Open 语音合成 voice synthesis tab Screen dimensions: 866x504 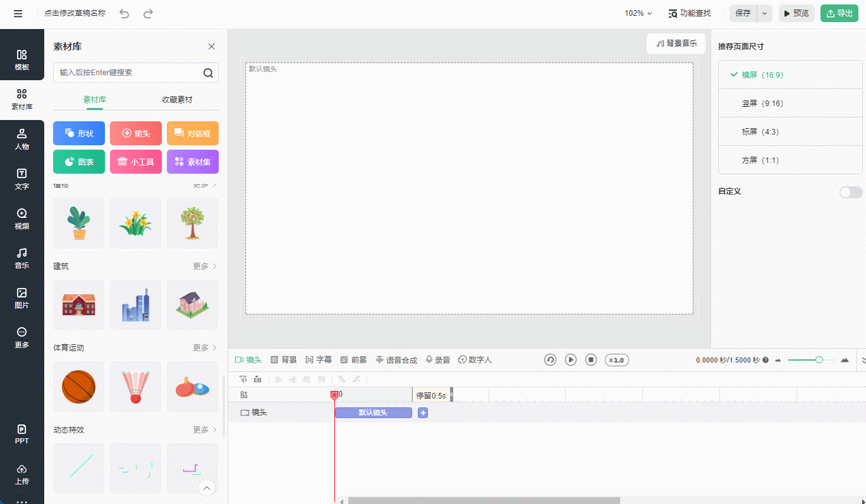tap(396, 360)
